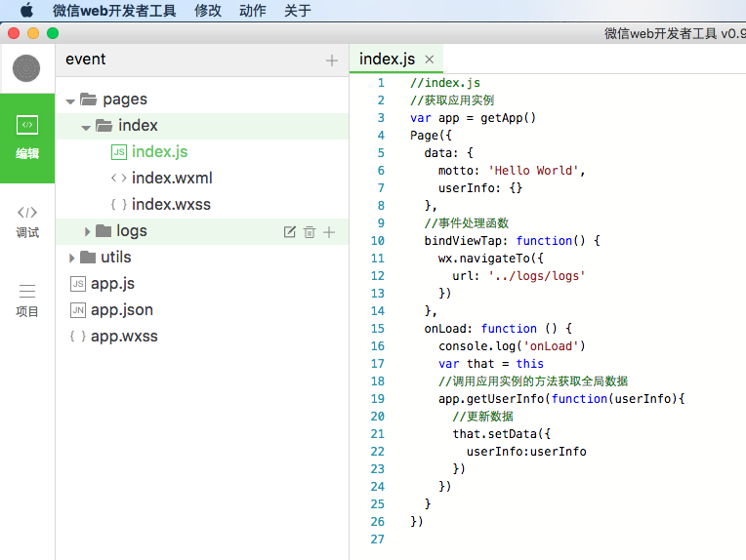This screenshot has width=746, height=560.
Task: Click the 关于 menu item
Action: tap(298, 11)
